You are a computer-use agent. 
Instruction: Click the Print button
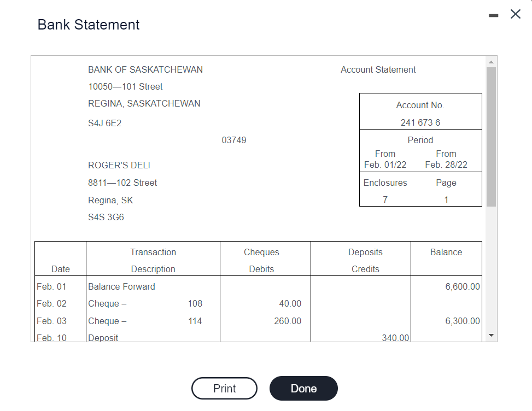(x=224, y=388)
